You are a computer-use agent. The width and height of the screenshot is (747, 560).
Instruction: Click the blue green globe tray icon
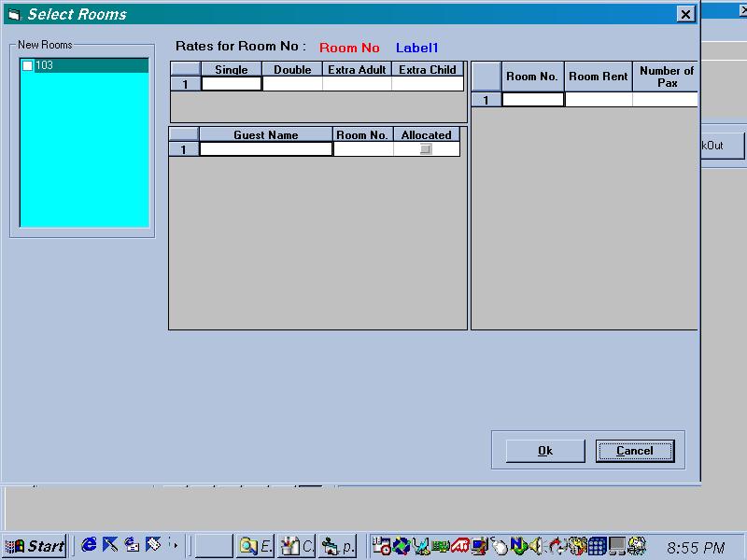click(x=402, y=546)
